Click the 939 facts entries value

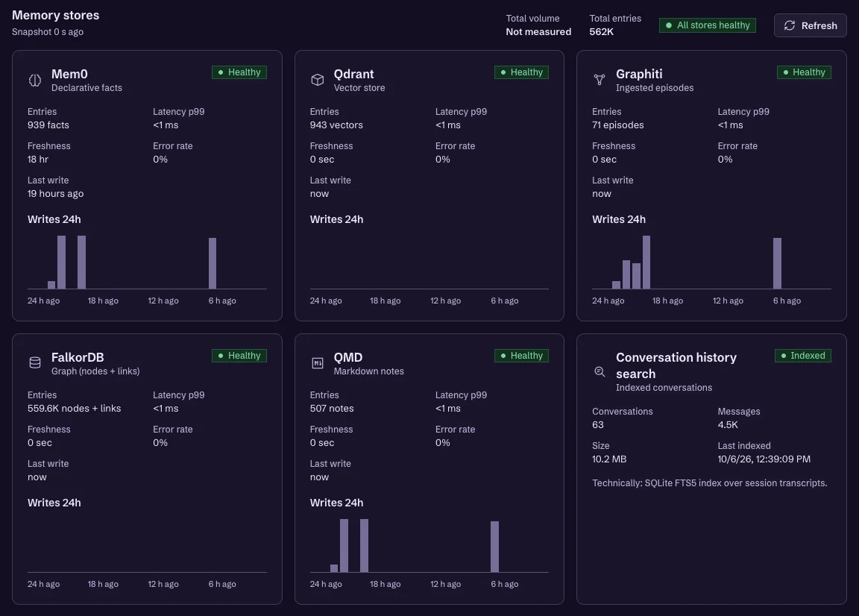(x=48, y=125)
